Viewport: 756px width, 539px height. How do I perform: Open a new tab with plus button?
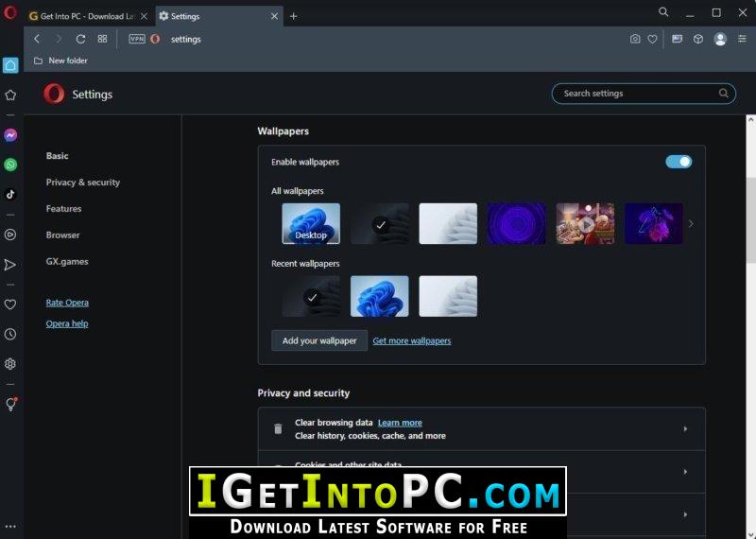click(293, 16)
